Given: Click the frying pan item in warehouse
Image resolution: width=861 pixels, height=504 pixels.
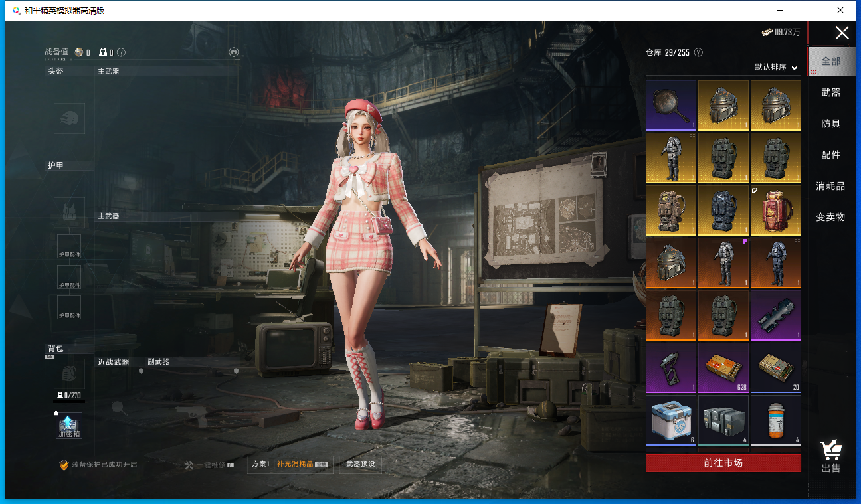Looking at the screenshot, I should click(x=671, y=106).
